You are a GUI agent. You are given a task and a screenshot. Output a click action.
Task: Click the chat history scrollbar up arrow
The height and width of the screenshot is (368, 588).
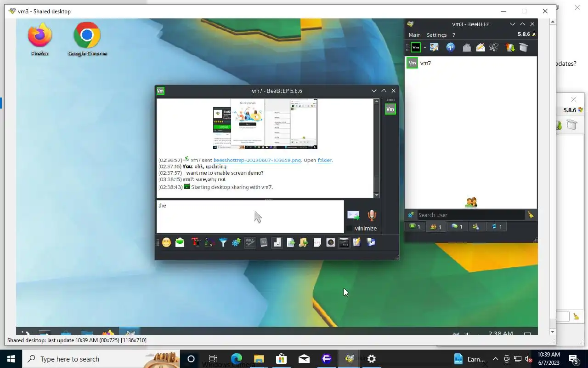(x=377, y=102)
